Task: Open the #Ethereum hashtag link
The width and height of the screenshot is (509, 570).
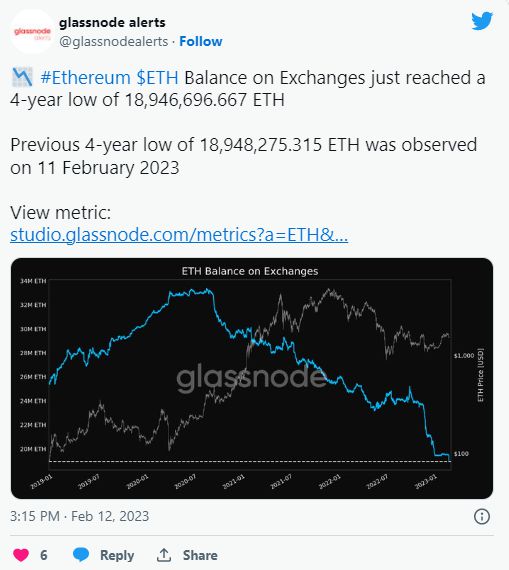Action: point(85,78)
